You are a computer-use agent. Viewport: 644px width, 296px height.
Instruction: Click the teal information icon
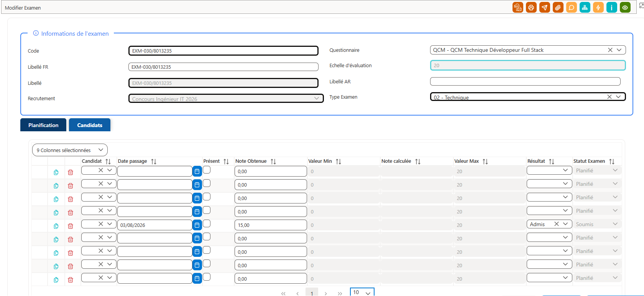point(612,7)
